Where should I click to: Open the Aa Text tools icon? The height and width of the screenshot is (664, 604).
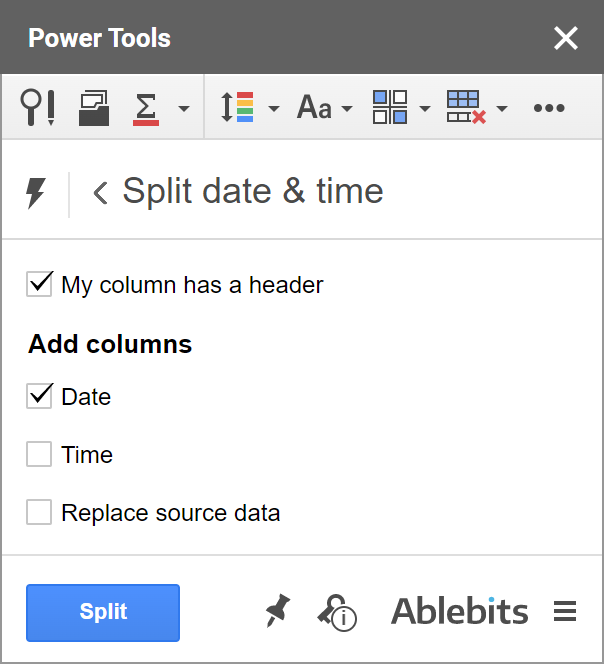pyautogui.click(x=314, y=107)
